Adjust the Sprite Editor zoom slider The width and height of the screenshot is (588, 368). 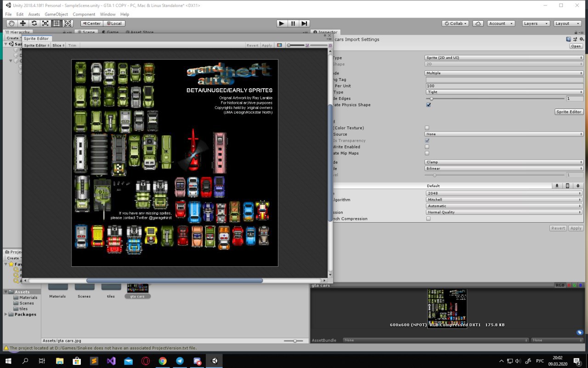click(295, 46)
